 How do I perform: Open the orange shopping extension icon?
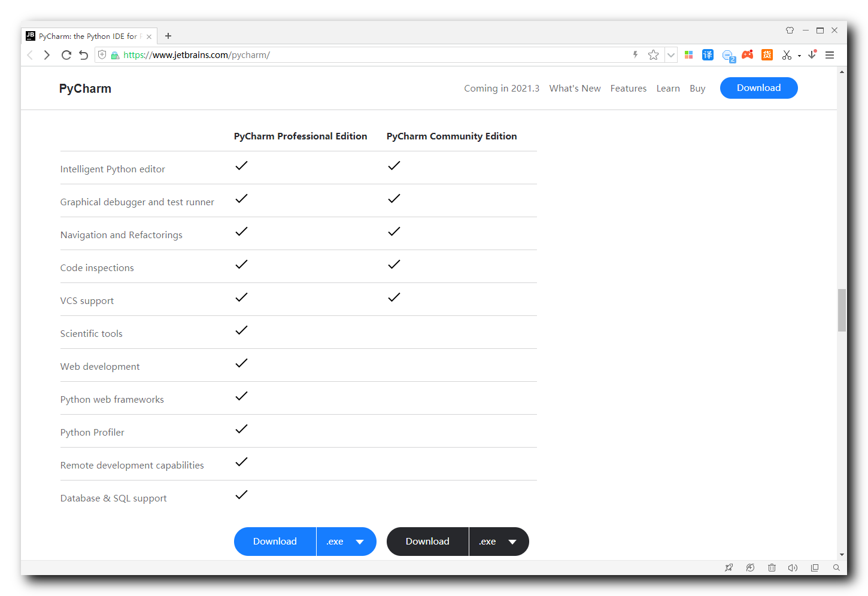coord(767,55)
